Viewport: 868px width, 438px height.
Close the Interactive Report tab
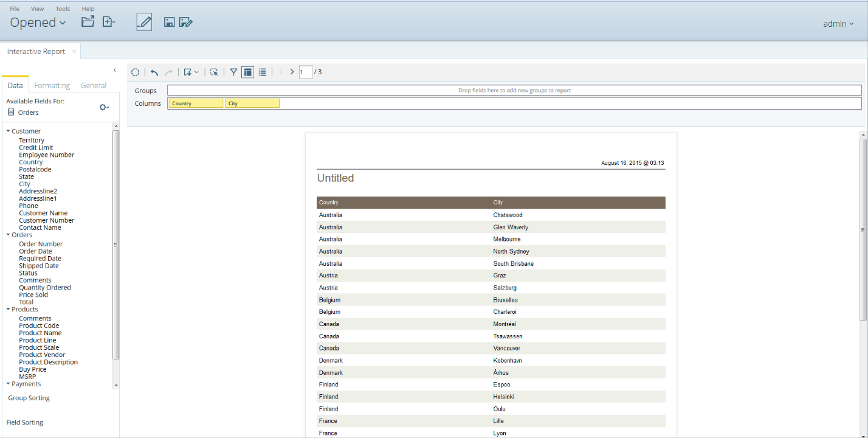pos(74,52)
